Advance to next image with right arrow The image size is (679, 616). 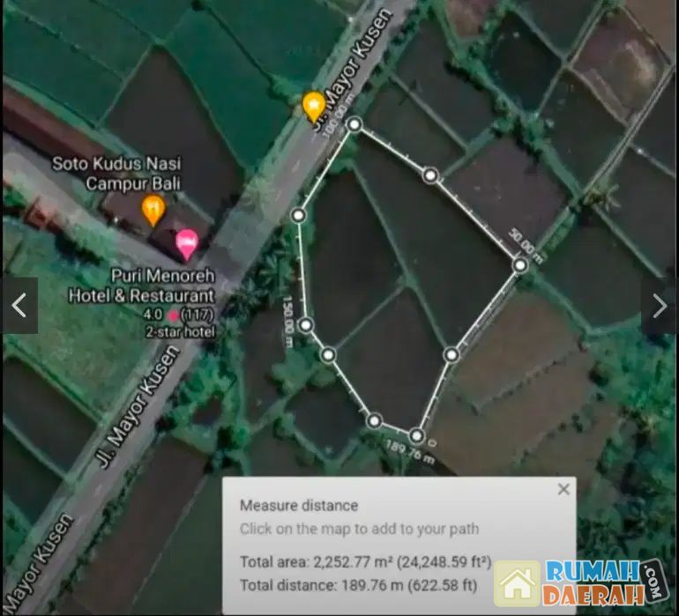click(660, 306)
